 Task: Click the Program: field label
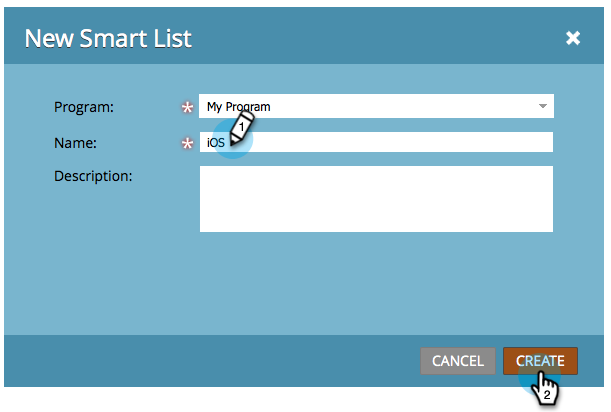[x=84, y=107]
